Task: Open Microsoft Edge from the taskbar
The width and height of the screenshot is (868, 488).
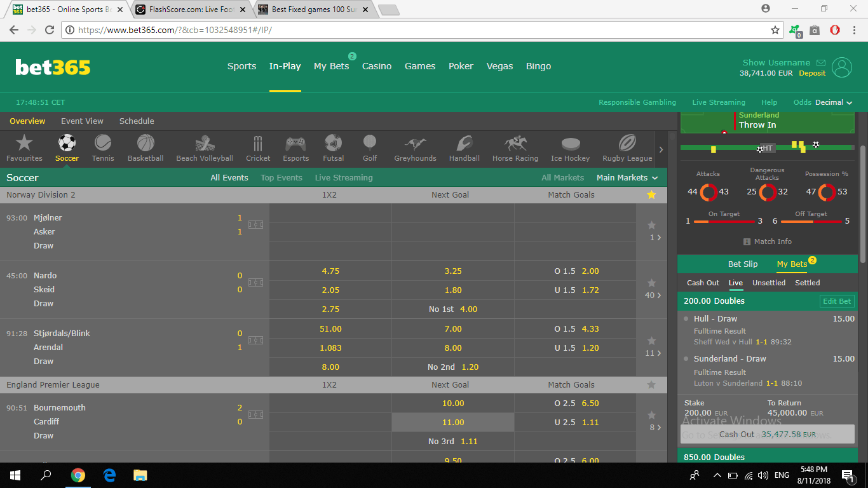Action: (x=109, y=475)
